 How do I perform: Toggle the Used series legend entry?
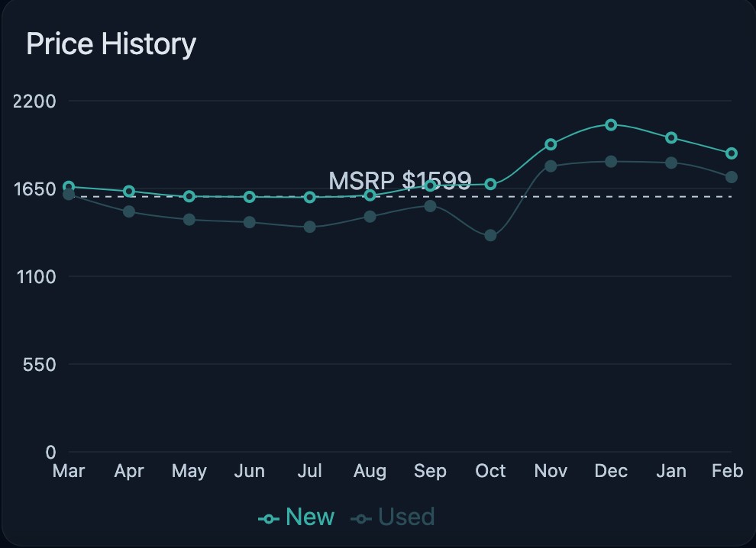tap(393, 517)
